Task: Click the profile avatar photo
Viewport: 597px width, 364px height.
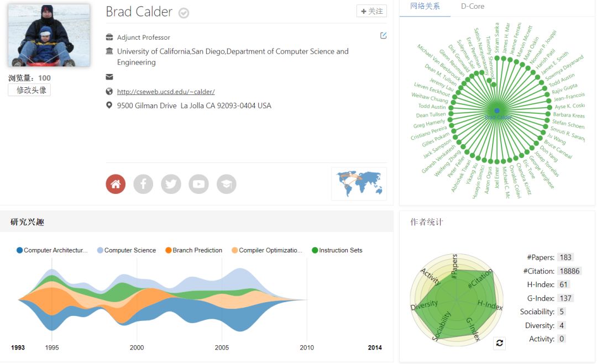Action: (x=49, y=36)
